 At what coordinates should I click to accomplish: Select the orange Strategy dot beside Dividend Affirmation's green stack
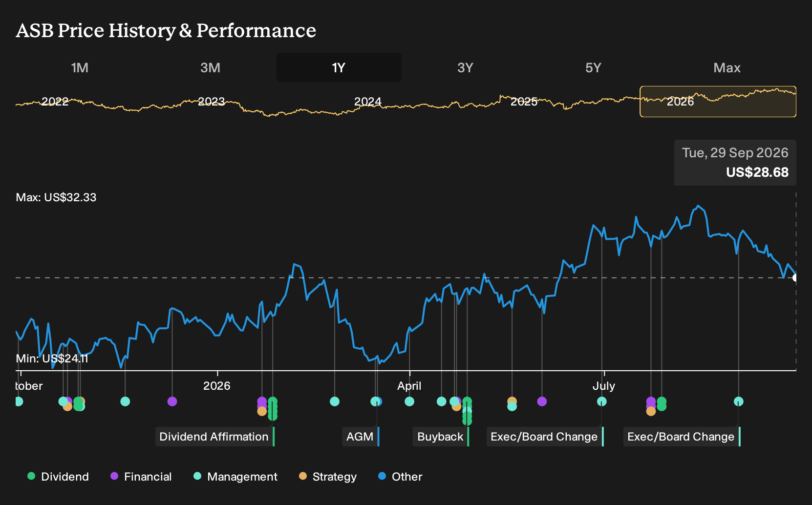pyautogui.click(x=262, y=411)
